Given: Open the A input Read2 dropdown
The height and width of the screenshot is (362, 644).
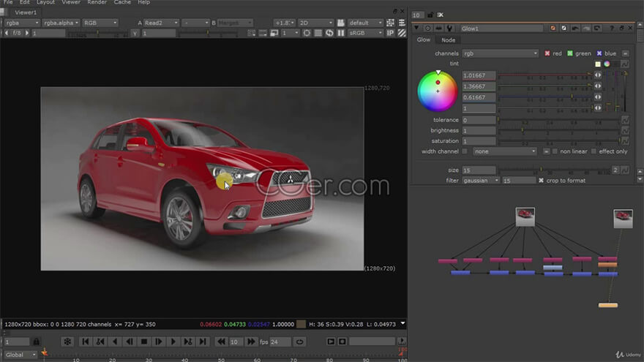Looking at the screenshot, I should tap(161, 23).
